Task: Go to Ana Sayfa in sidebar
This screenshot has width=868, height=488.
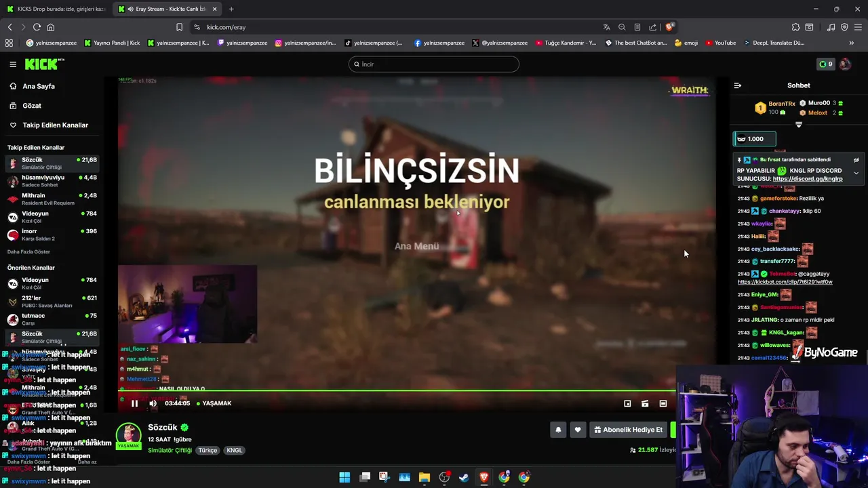Action: coord(38,86)
